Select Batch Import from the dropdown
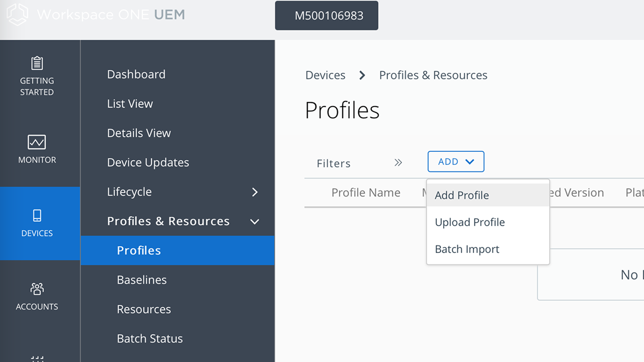The image size is (644, 362). [467, 249]
